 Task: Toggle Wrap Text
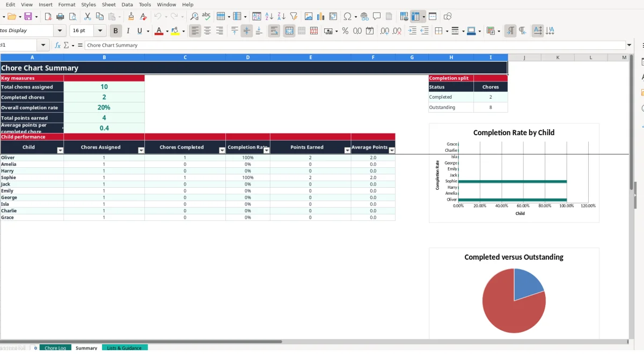274,31
